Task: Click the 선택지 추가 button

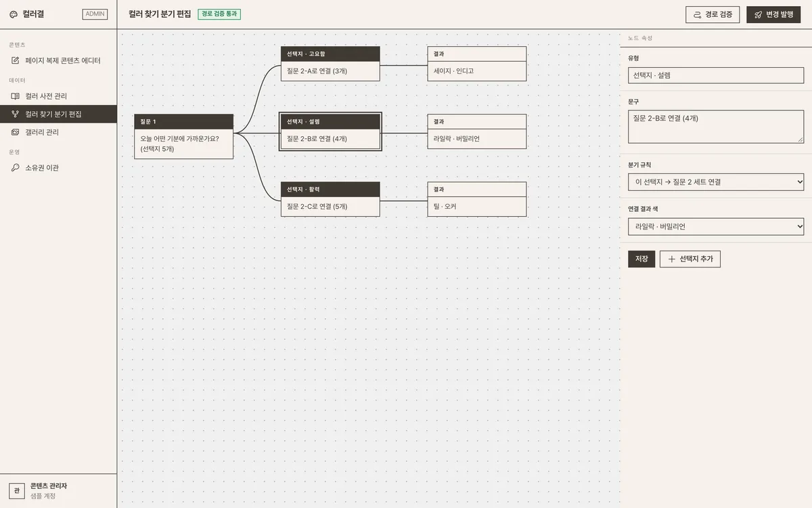Action: 690,259
